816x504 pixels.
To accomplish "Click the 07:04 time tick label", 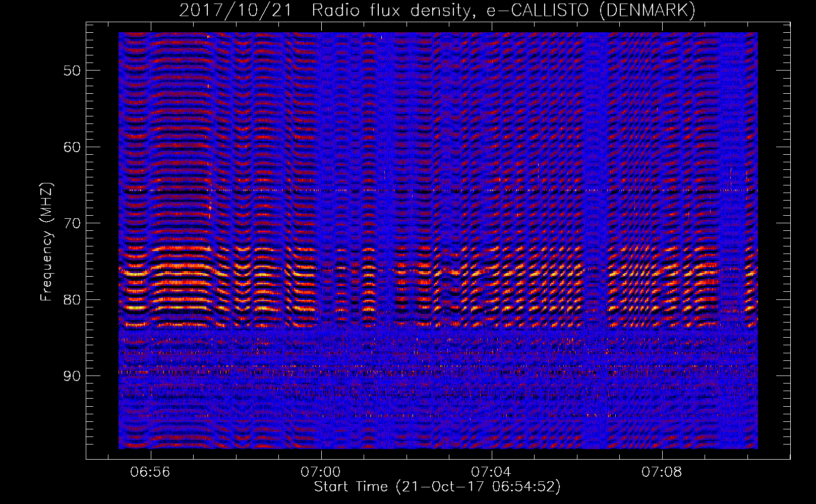I will pyautogui.click(x=491, y=472).
